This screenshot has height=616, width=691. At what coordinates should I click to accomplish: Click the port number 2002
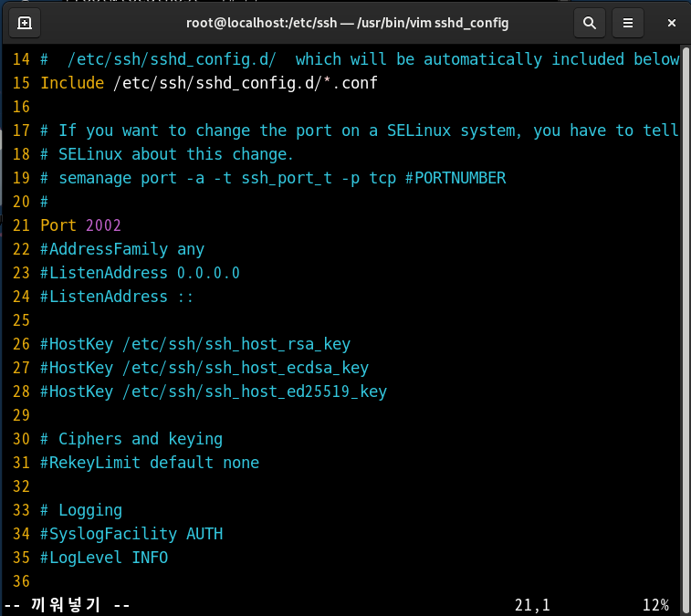103,225
